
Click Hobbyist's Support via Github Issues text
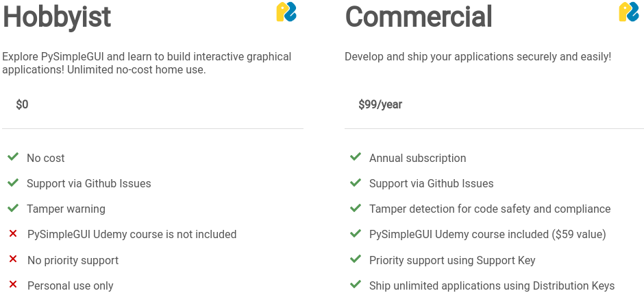[x=88, y=183]
